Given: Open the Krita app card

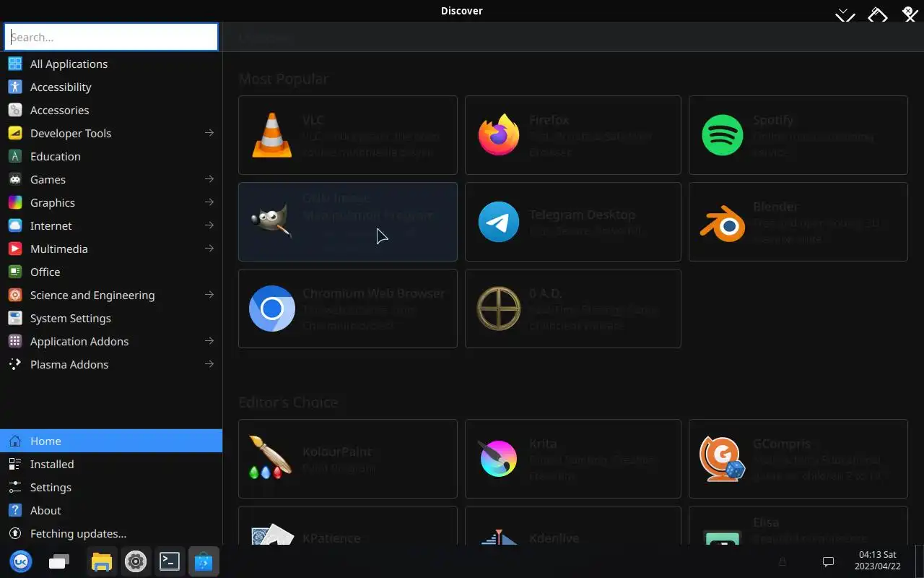Looking at the screenshot, I should 573,459.
